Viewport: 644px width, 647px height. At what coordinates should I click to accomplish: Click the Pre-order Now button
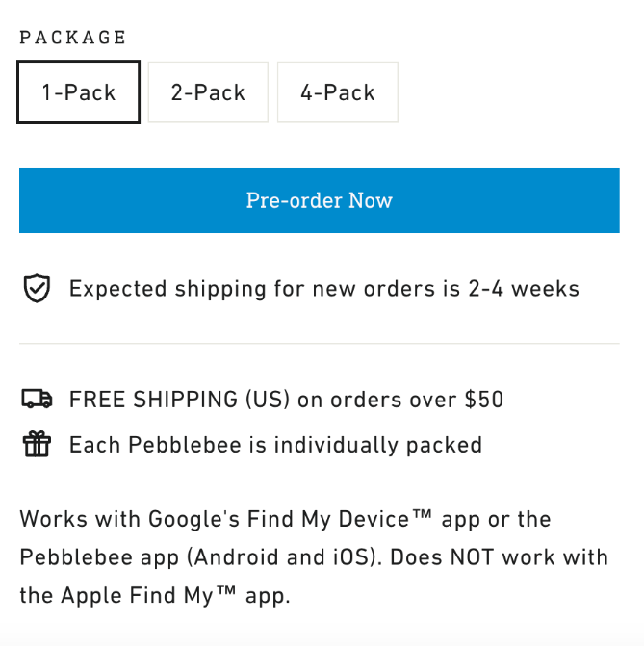click(320, 200)
